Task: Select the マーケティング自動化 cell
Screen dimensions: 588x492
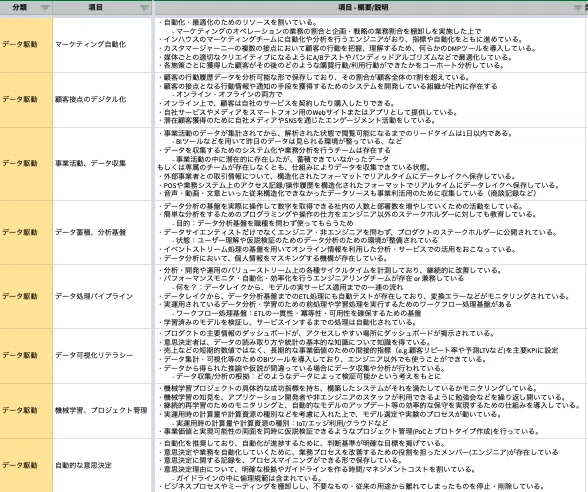Action: [102, 45]
